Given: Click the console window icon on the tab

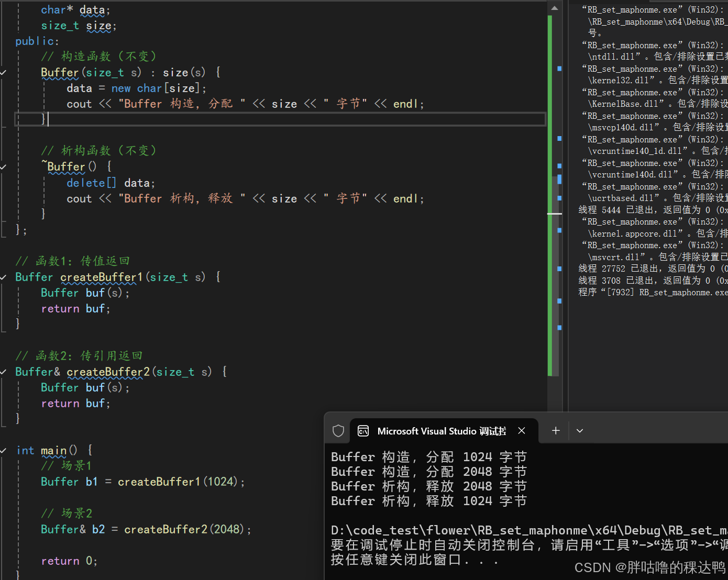Looking at the screenshot, I should click(x=363, y=431).
